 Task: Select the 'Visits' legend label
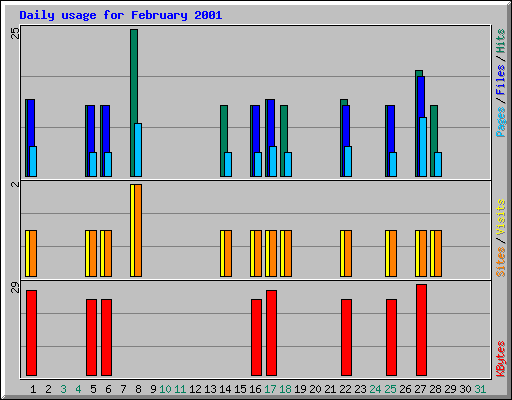coord(501,218)
